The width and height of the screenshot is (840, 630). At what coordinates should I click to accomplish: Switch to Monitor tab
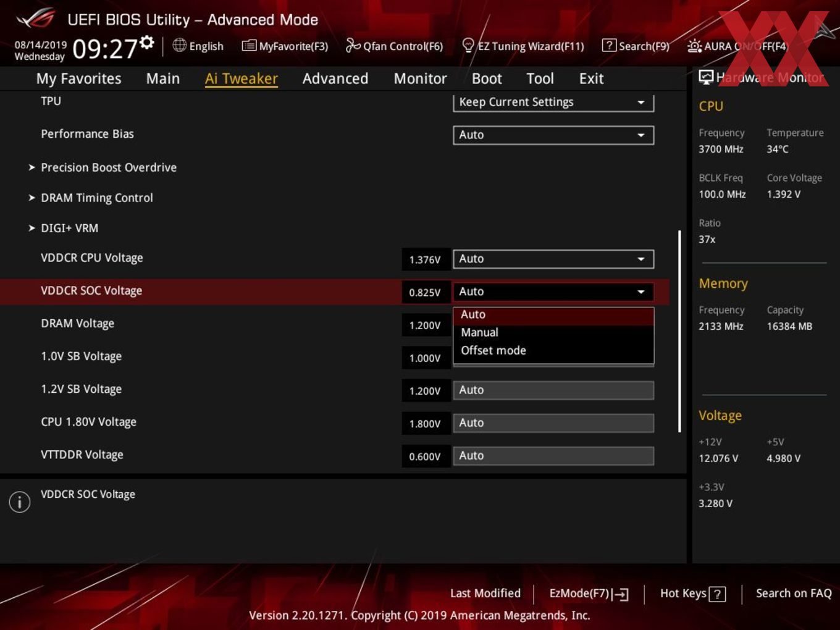420,78
